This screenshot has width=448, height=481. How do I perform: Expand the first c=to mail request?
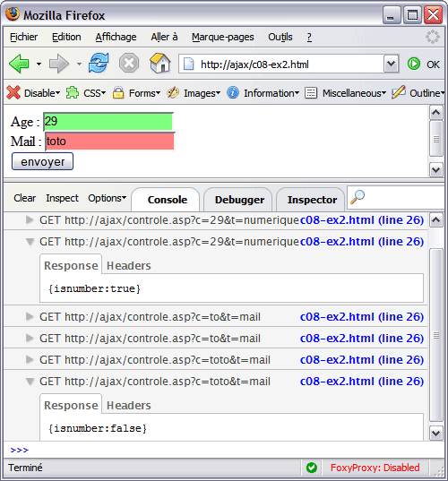[30, 316]
